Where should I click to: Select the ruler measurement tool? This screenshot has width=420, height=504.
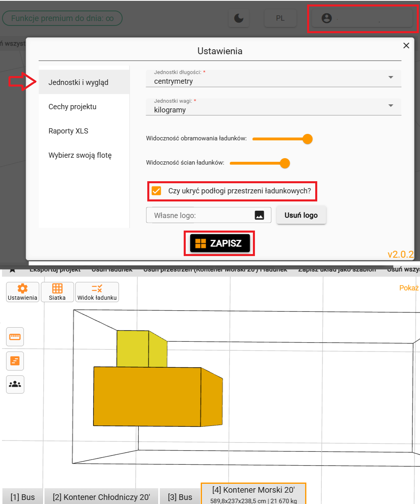(15, 337)
